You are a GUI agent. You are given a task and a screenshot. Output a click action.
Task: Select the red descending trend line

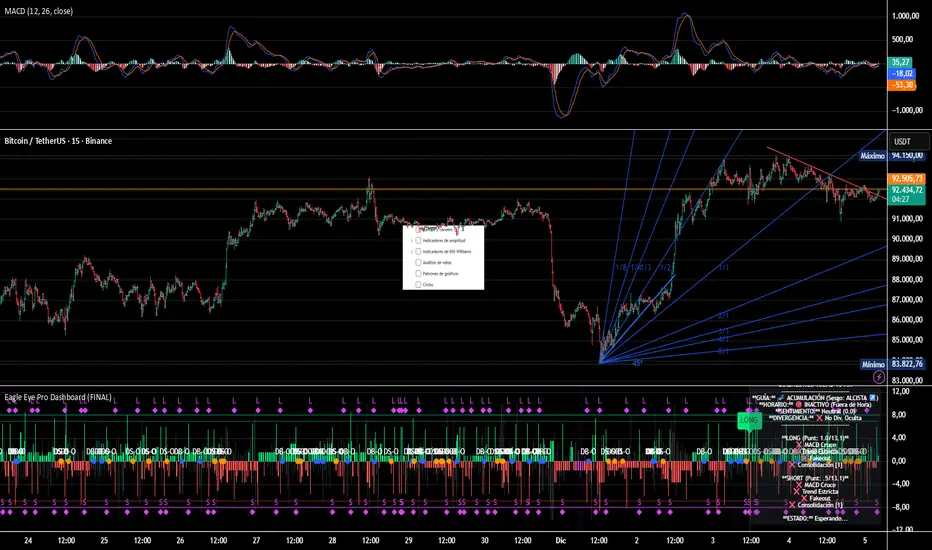pos(826,173)
